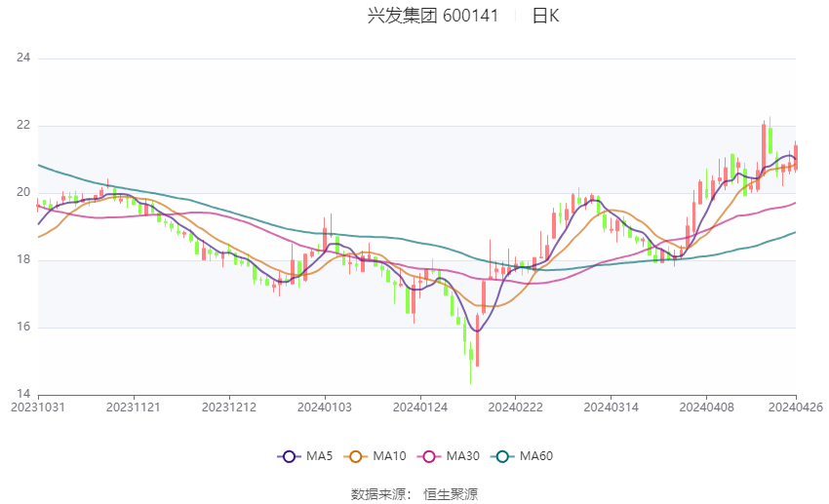Screen dimensions: 829x504
Task: Toggle the MA60 legend circle icon
Action: 502,456
